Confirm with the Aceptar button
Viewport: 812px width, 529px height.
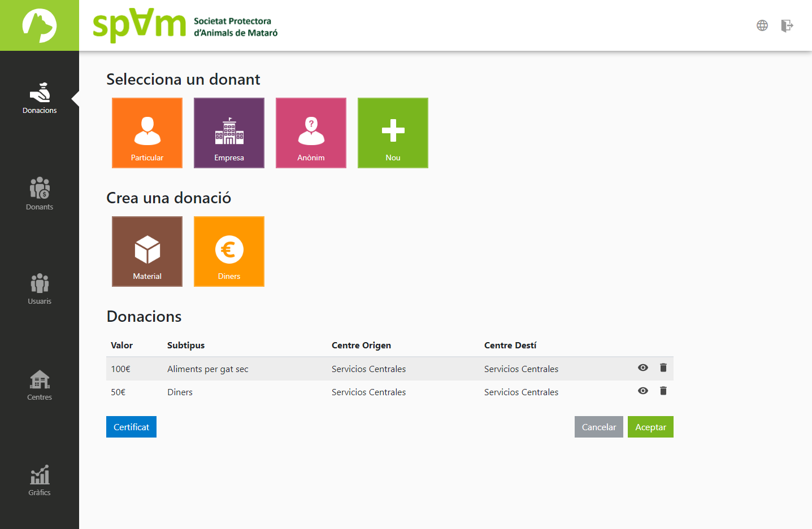tap(650, 427)
